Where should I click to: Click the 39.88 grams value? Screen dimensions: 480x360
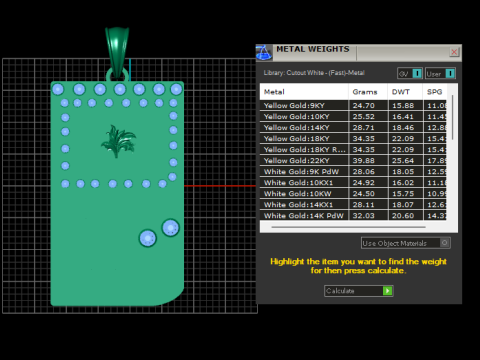(x=364, y=161)
